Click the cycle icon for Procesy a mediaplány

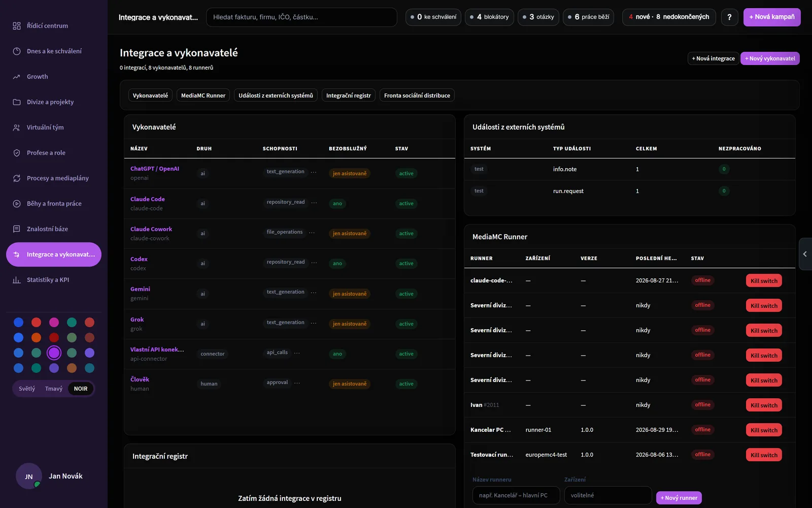pyautogui.click(x=17, y=178)
